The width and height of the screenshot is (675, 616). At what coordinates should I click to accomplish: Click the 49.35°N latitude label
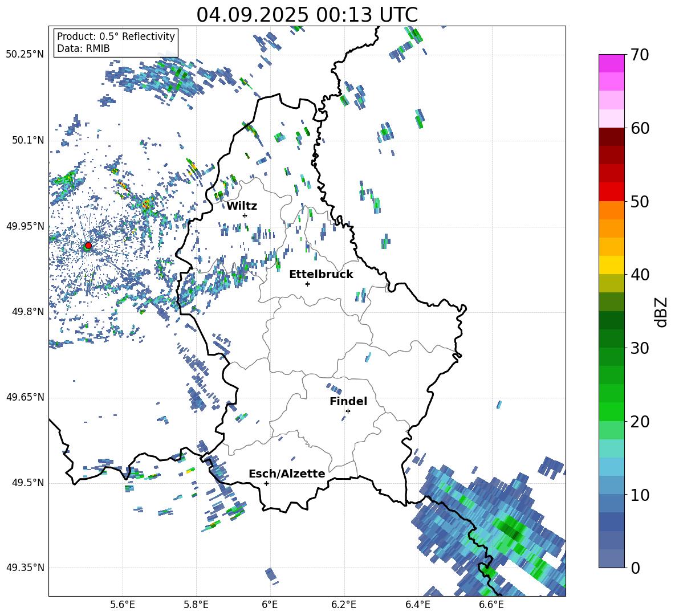pyautogui.click(x=25, y=568)
